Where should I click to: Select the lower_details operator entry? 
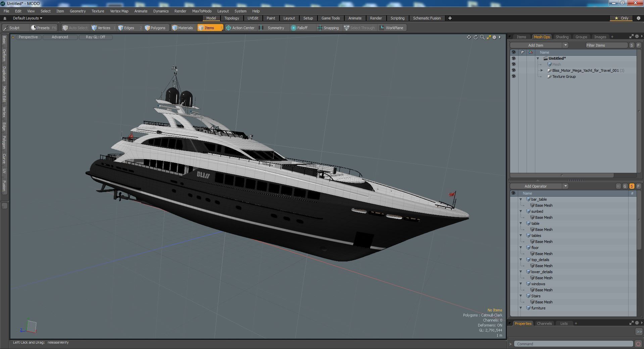[x=541, y=272]
